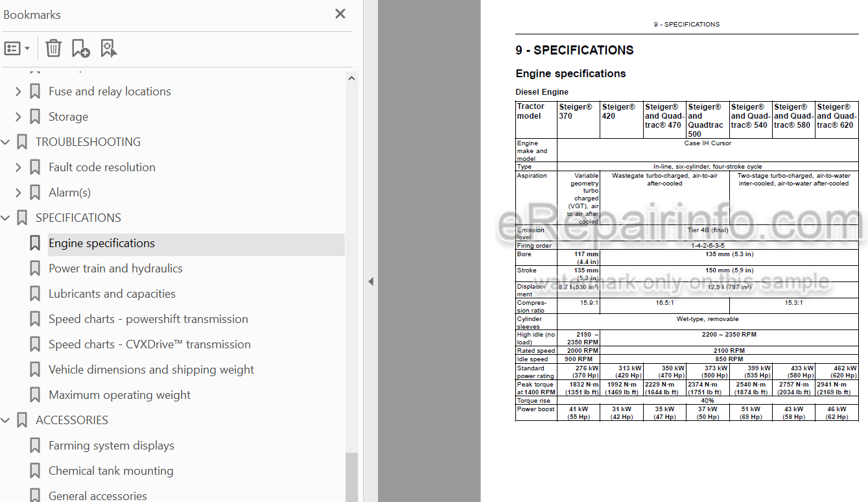Viewport: 868px width, 502px height.
Task: Open Lubricants and capacities bookmark
Action: [x=112, y=294]
